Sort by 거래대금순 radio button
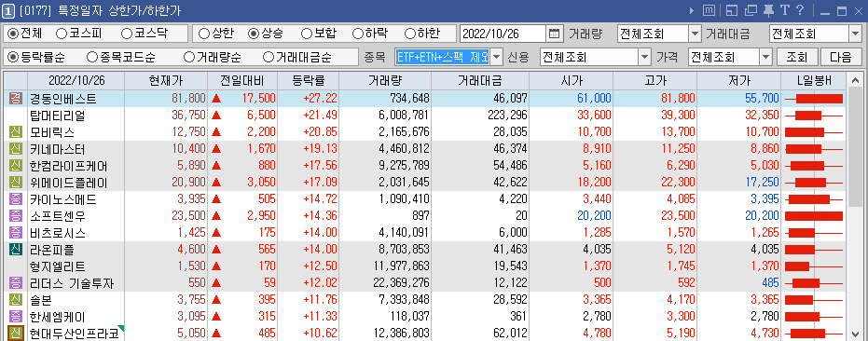The height and width of the screenshot is (341, 868). [268, 57]
